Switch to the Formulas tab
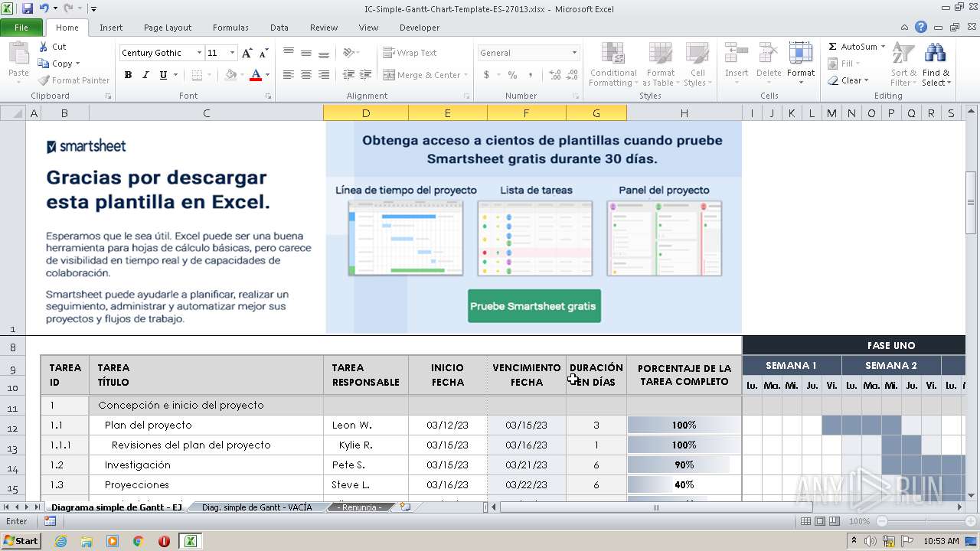 [230, 28]
